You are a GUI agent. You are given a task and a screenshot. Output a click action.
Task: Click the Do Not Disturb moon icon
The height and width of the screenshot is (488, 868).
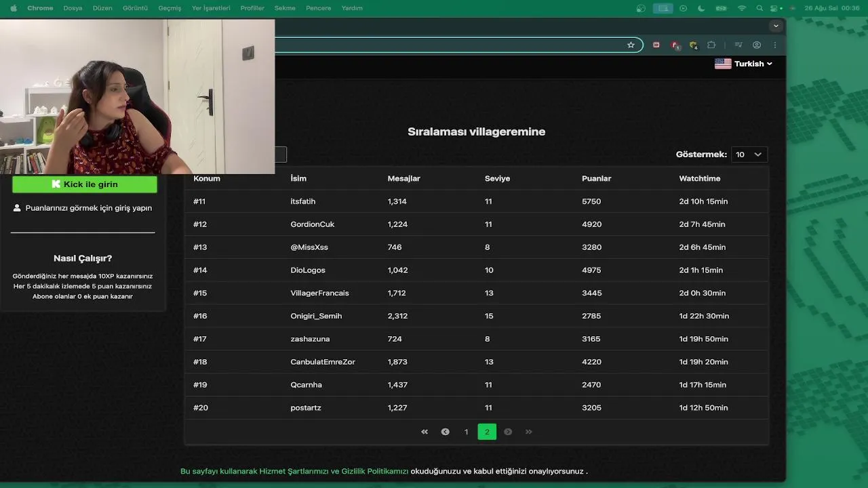point(701,8)
